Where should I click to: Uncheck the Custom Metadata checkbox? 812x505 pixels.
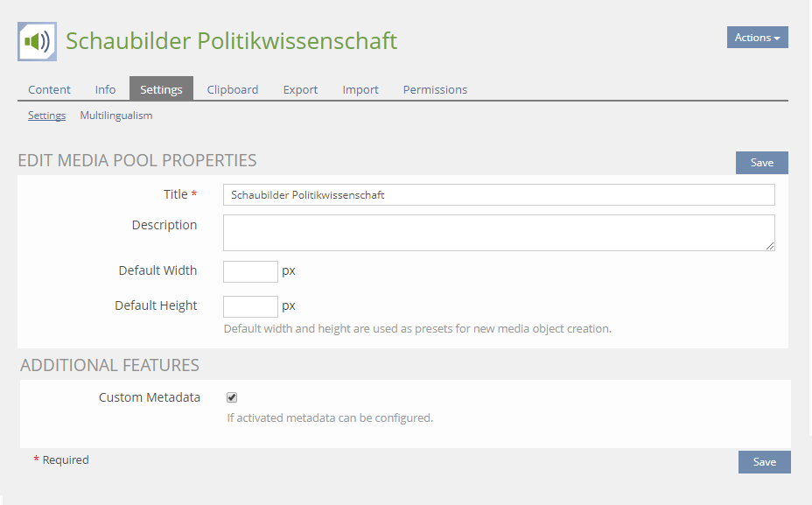(232, 397)
